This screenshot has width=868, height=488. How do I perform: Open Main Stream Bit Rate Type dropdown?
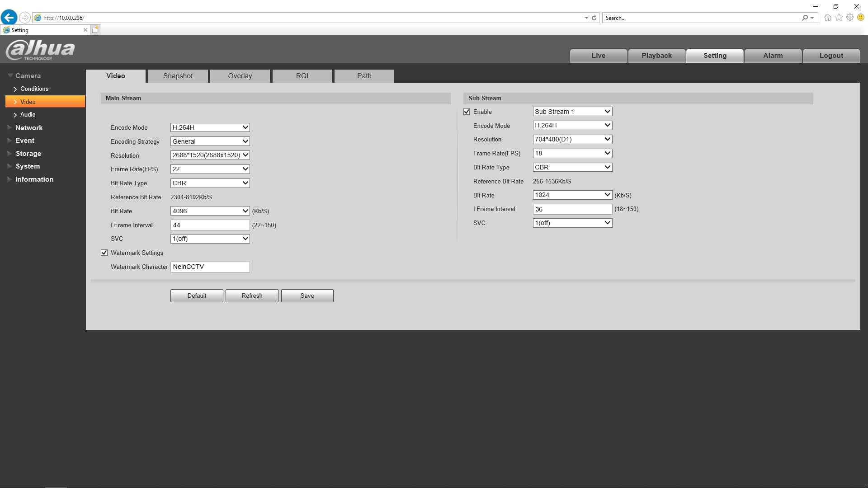[x=210, y=183]
